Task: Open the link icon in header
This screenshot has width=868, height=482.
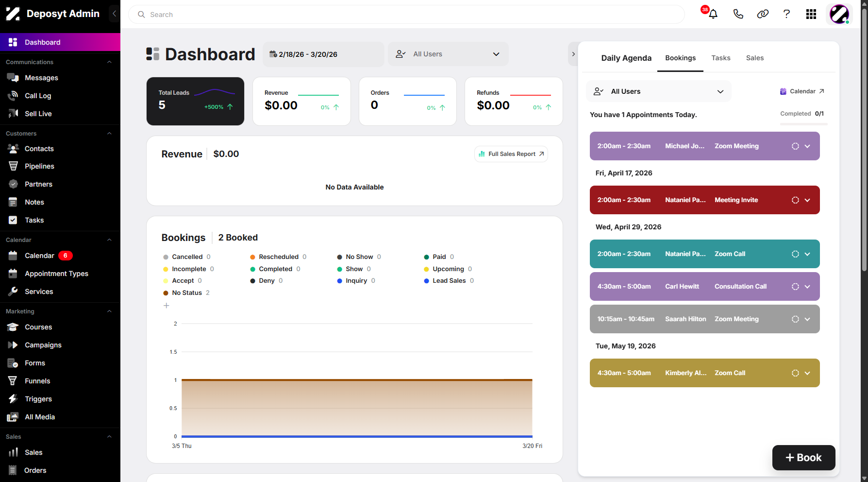Action: 763,14
